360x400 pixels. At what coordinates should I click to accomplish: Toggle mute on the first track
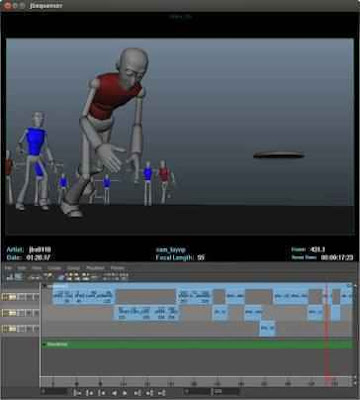pyautogui.click(x=36, y=297)
